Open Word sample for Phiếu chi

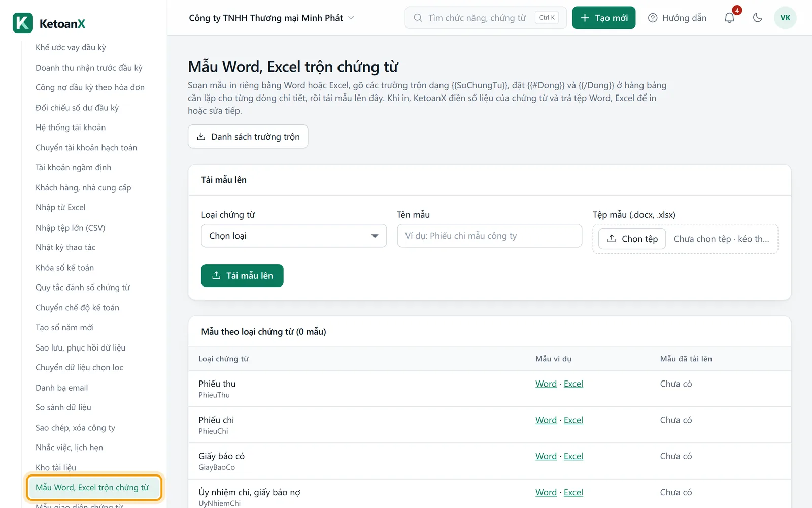pos(546,420)
